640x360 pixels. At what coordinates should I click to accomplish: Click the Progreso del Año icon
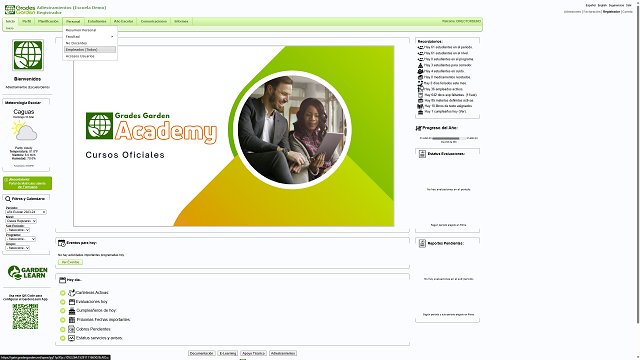418,128
